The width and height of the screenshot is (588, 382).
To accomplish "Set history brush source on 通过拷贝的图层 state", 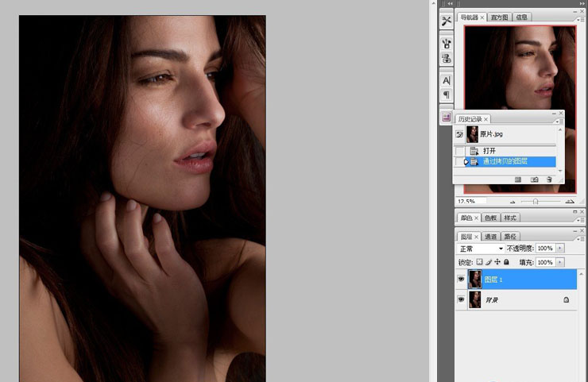I will [x=459, y=161].
